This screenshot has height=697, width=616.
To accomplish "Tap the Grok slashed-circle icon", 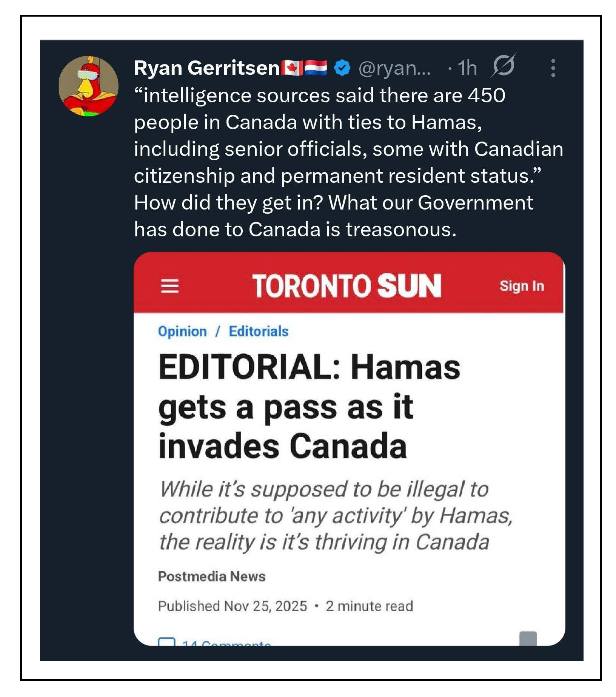I will [503, 66].
